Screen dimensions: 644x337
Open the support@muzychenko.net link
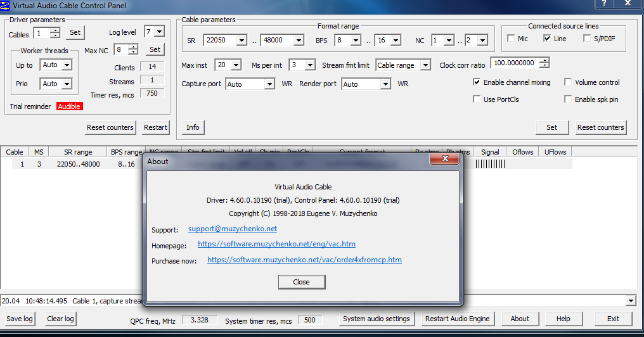[233, 229]
